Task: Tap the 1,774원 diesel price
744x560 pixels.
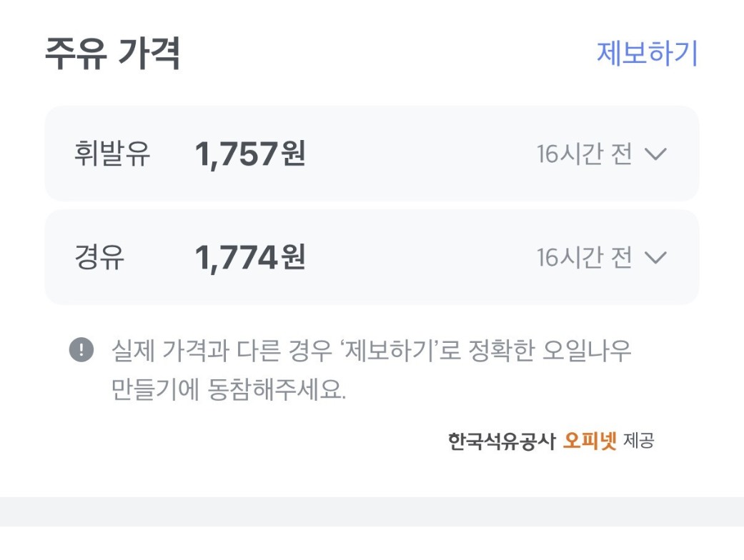Action: click(x=250, y=258)
